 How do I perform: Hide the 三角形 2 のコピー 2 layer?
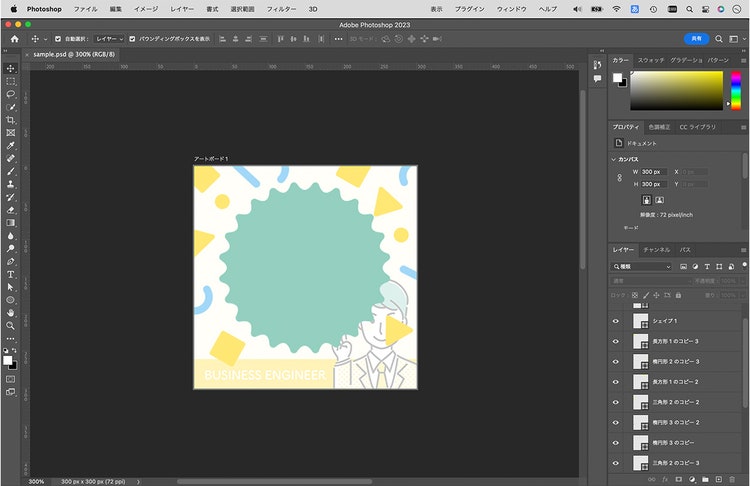tap(616, 402)
